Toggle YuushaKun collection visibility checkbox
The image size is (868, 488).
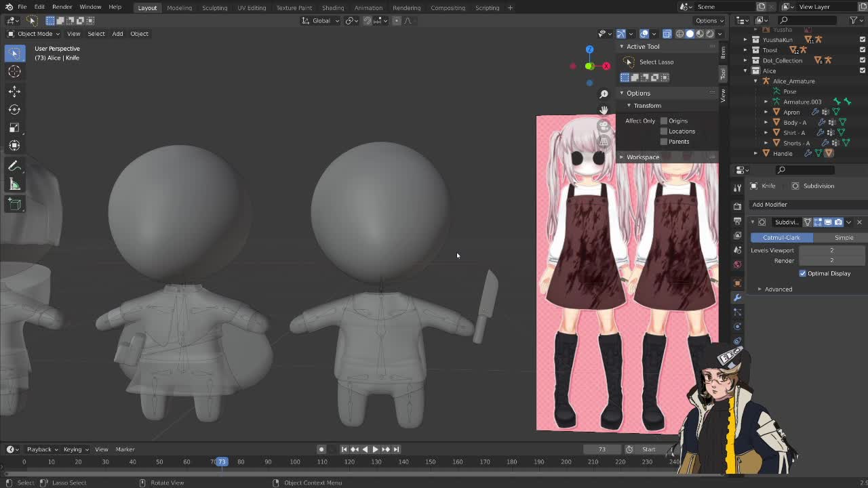click(x=863, y=39)
